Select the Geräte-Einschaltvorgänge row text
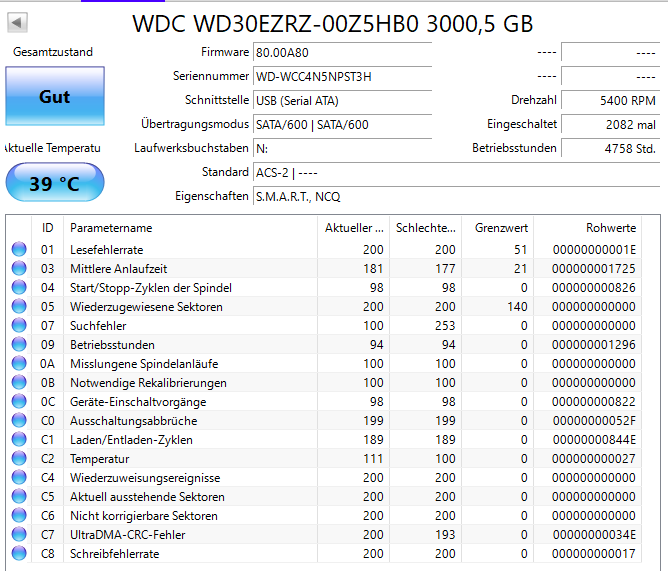 coord(138,402)
